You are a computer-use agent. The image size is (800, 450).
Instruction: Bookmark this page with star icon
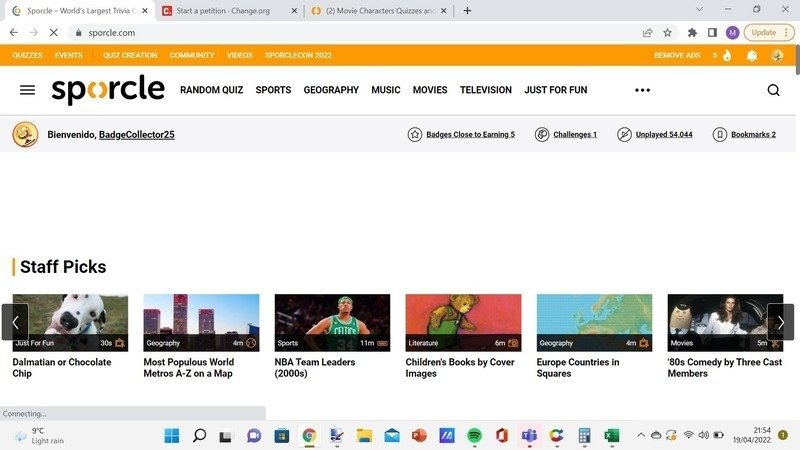click(667, 32)
